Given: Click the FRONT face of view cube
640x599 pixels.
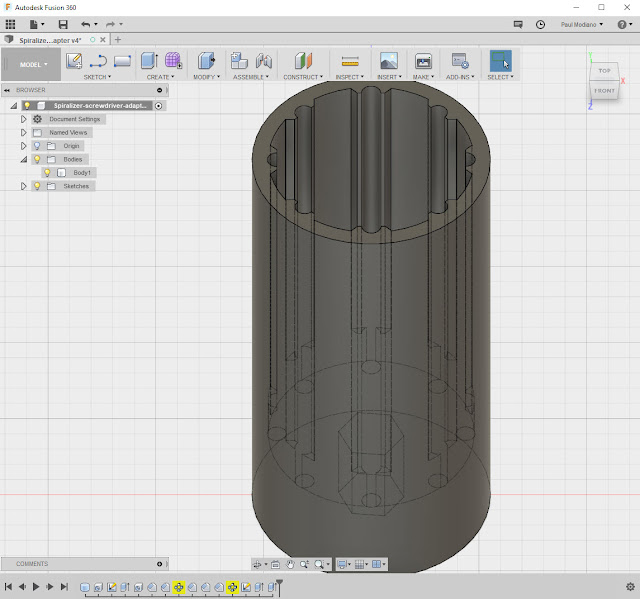Looking at the screenshot, I should 604,91.
